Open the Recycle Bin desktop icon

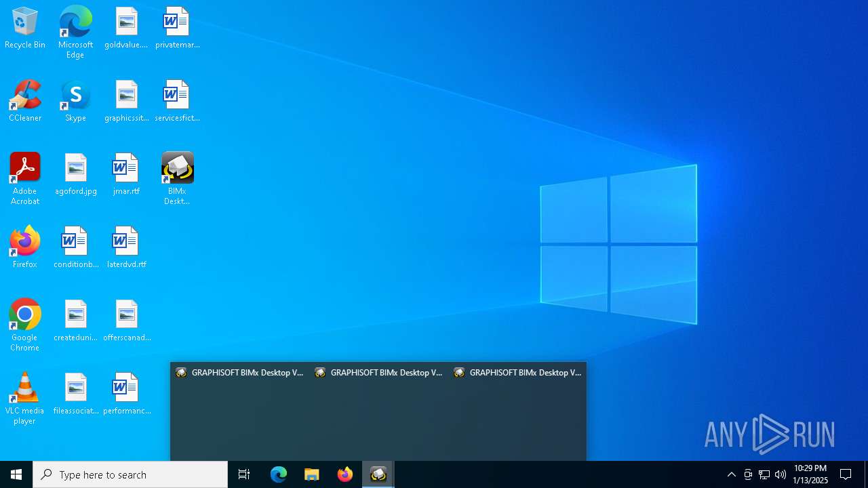[x=25, y=28]
